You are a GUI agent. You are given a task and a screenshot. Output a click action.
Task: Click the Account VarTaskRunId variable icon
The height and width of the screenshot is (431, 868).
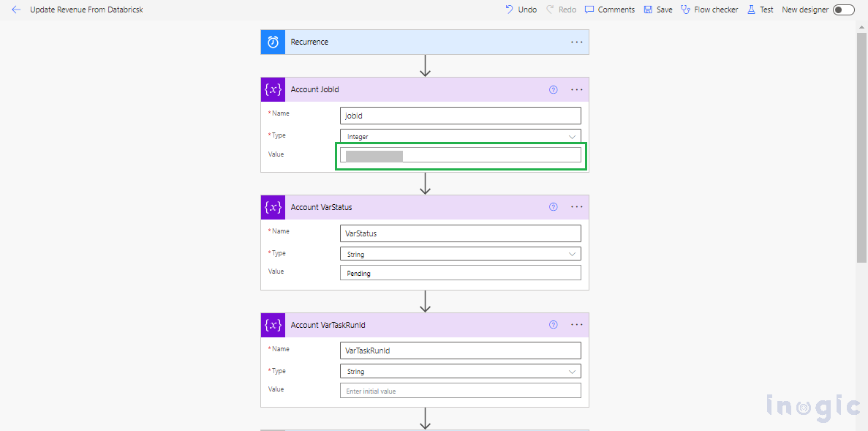tap(273, 325)
